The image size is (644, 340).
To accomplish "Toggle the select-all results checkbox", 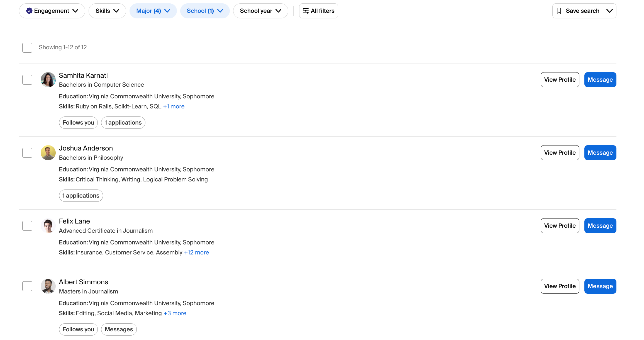I will 27,48.
